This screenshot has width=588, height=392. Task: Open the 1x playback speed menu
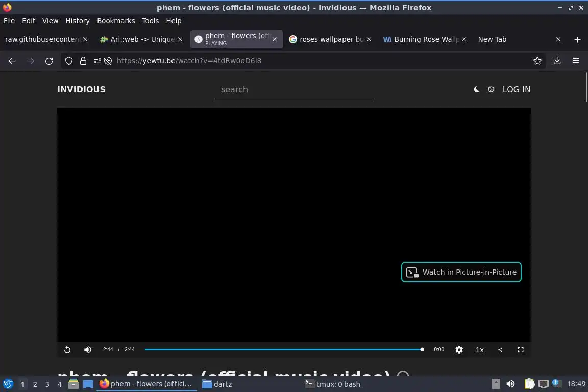(480, 350)
